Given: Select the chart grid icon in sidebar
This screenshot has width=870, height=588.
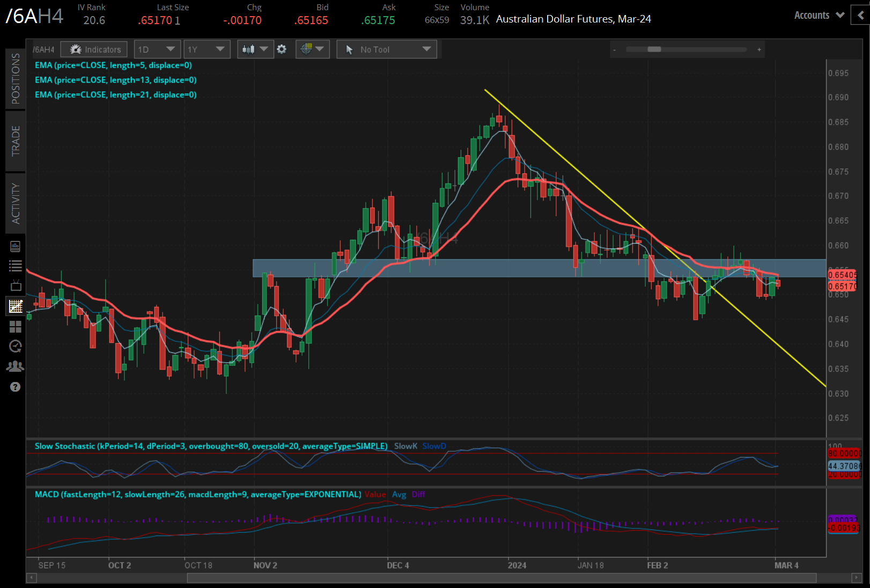Looking at the screenshot, I should point(16,306).
